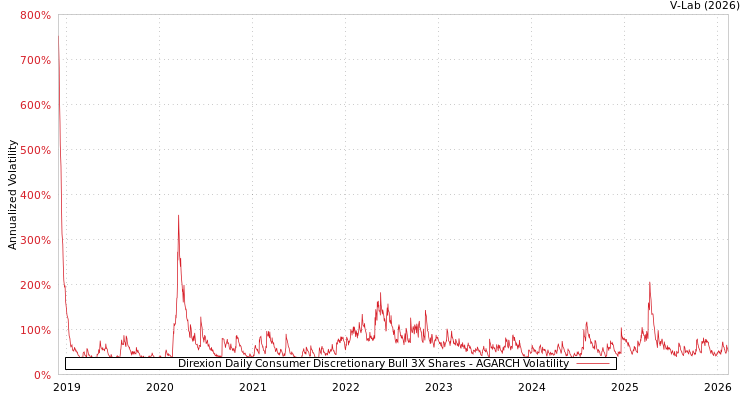The image size is (750, 400).
Task: Click the 2022 x-axis label
Action: click(346, 387)
